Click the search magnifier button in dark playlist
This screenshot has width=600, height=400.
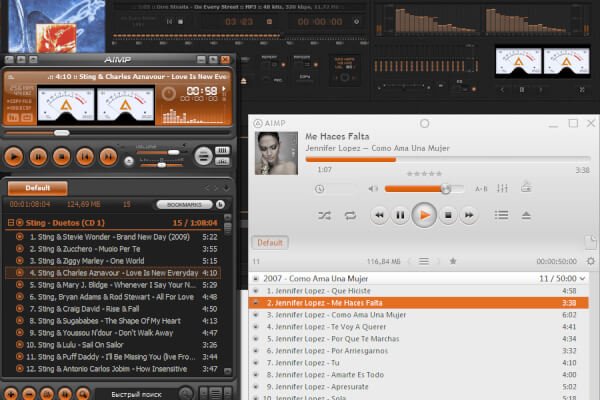coord(83,394)
